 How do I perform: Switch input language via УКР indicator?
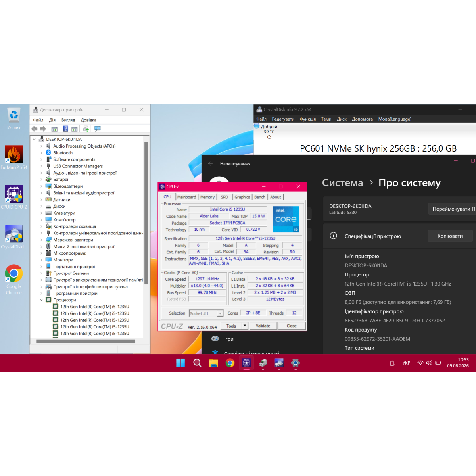pos(406,363)
